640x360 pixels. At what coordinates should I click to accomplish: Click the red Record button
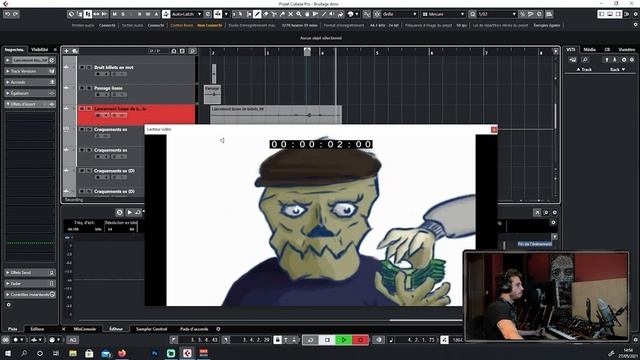[x=360, y=340]
